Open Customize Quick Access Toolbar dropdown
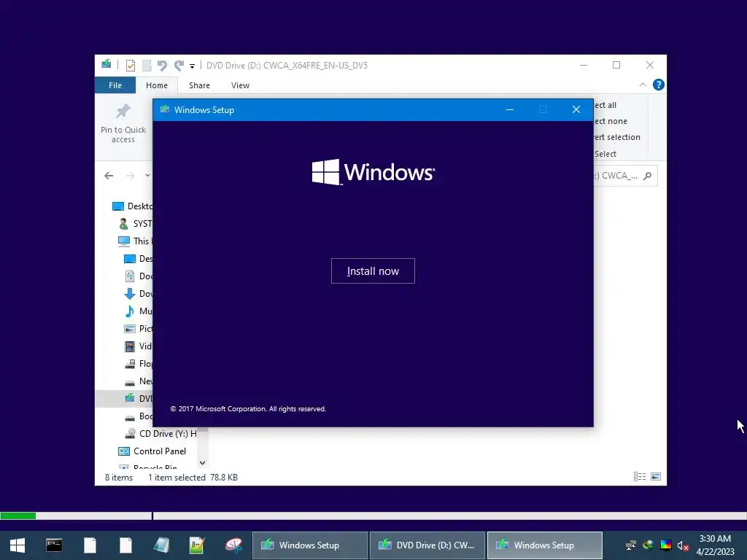Viewport: 747px width, 560px height. [192, 66]
